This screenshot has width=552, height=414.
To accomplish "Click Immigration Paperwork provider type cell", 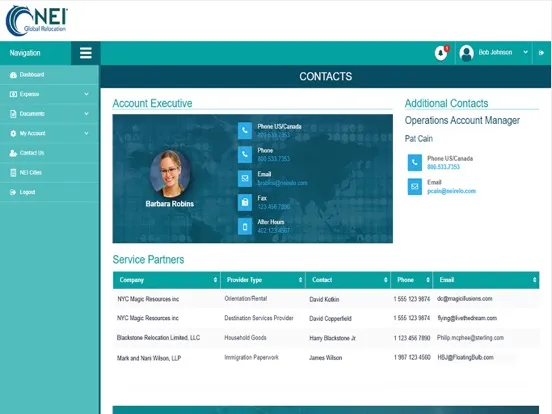I will pos(251,357).
